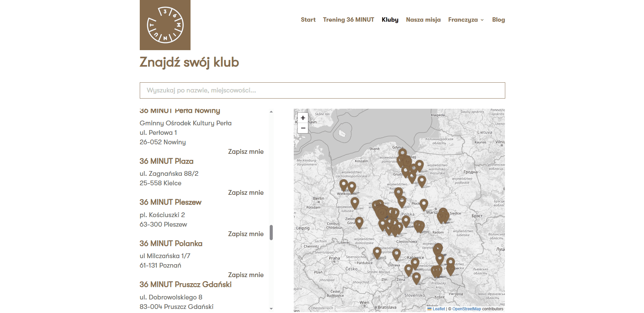Expand the Franczyza dropdown menu

click(466, 20)
